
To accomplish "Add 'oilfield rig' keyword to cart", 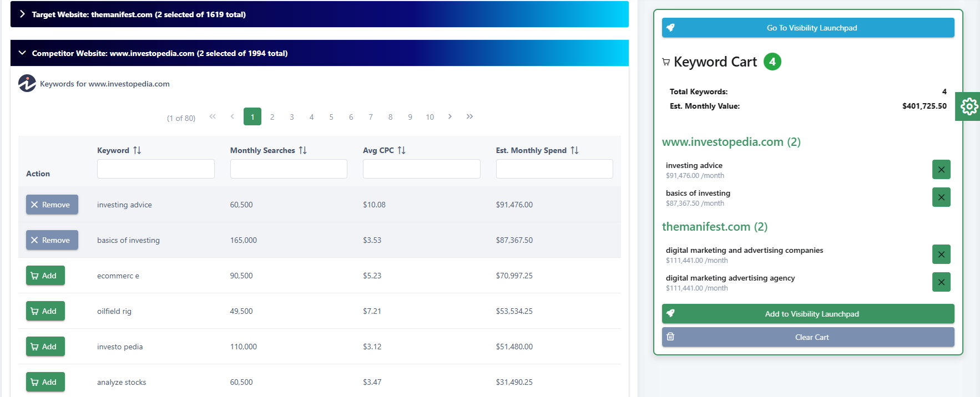I will point(46,311).
